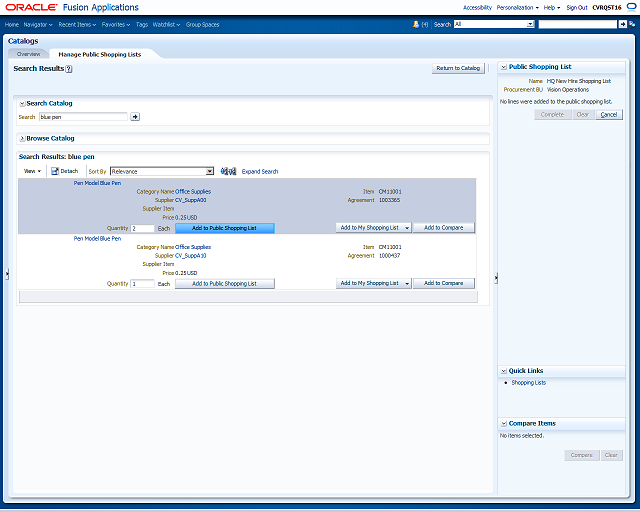The height and width of the screenshot is (512, 640).
Task: Click the Accessibility link
Action: [x=477, y=7]
